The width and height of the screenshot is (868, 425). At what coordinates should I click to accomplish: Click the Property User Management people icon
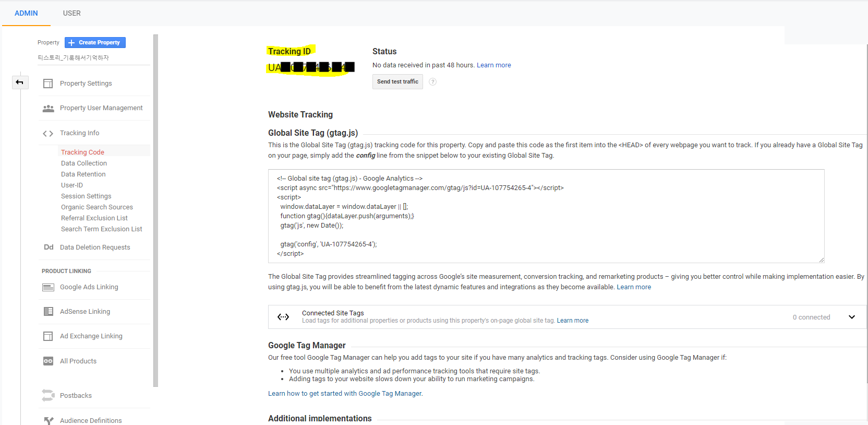click(48, 108)
